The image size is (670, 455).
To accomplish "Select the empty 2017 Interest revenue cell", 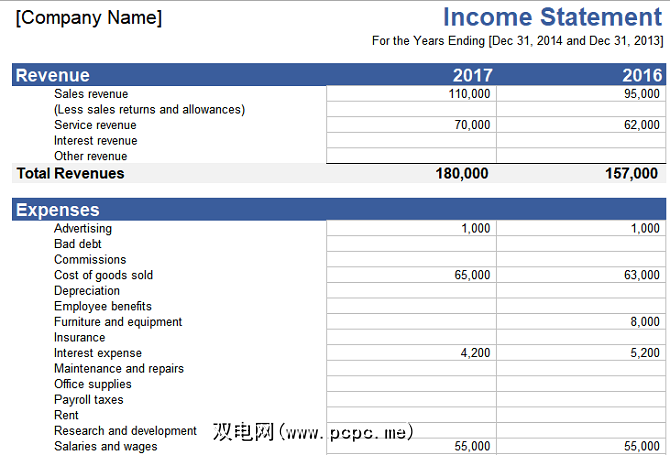I will click(411, 141).
